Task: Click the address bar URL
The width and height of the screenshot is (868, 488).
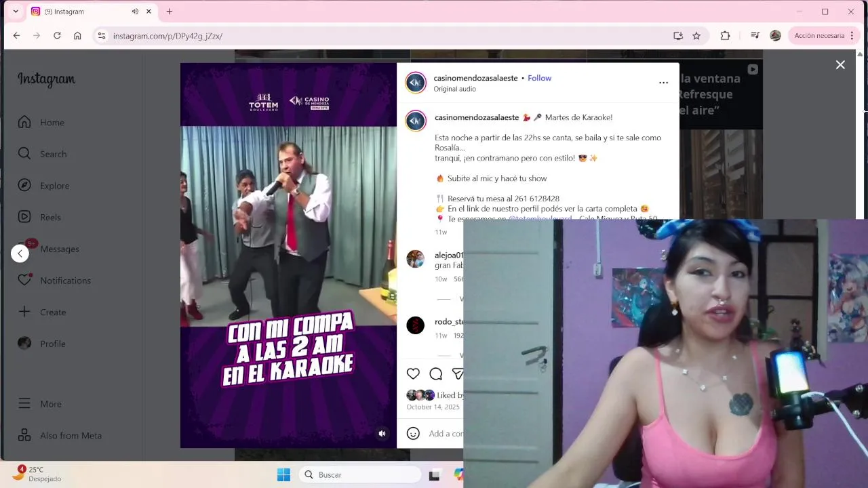Action: point(167,36)
